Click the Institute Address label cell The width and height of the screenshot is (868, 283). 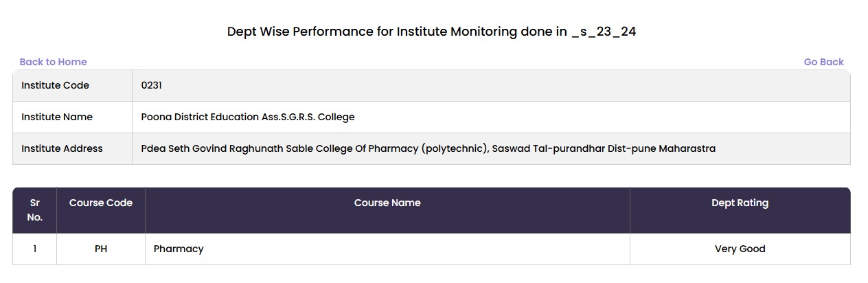click(x=72, y=149)
